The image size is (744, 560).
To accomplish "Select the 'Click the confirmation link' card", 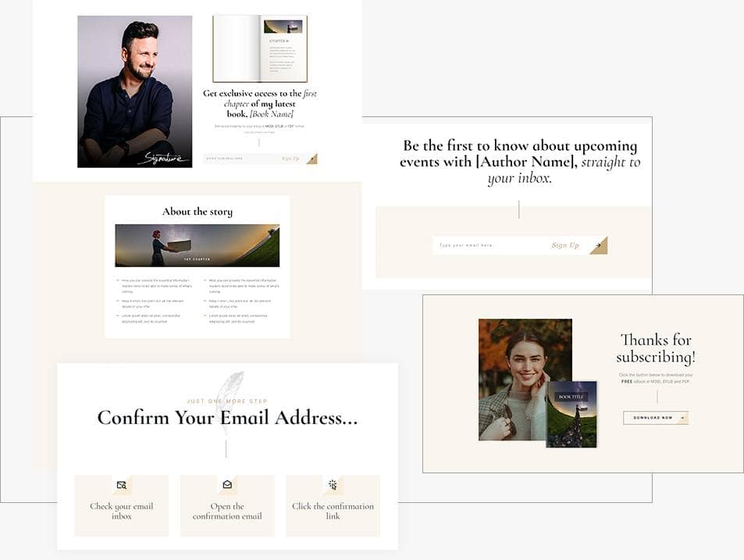I will click(333, 505).
